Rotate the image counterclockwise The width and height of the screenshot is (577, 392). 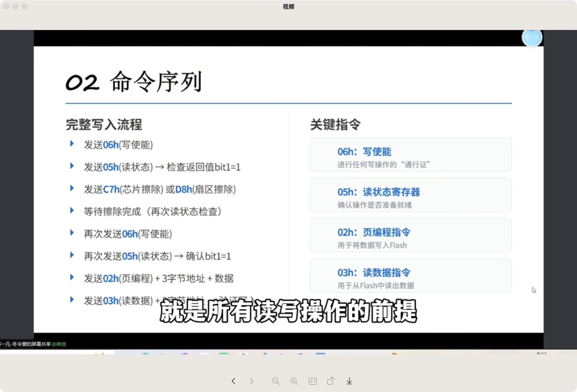pos(331,381)
